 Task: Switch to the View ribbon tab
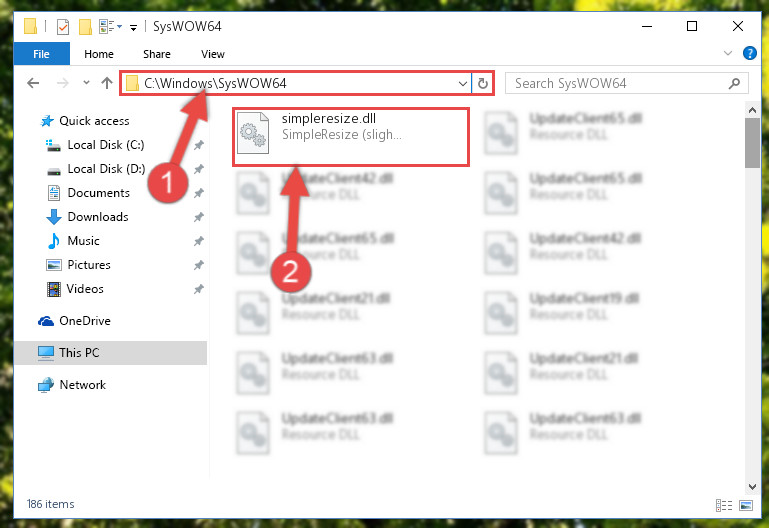click(x=213, y=54)
